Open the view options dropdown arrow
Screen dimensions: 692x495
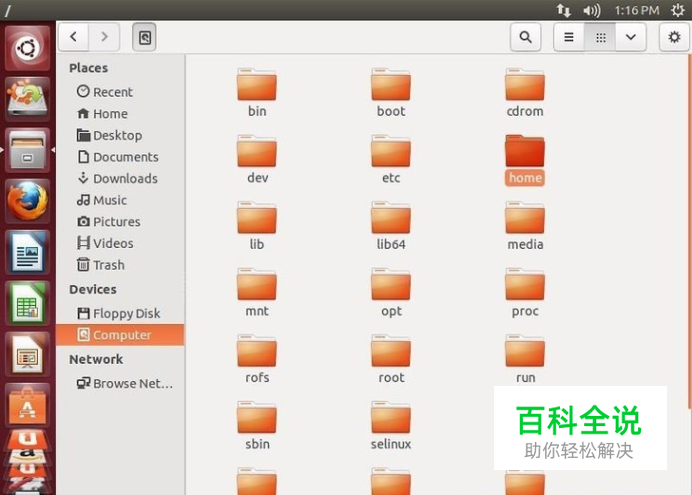click(x=631, y=37)
